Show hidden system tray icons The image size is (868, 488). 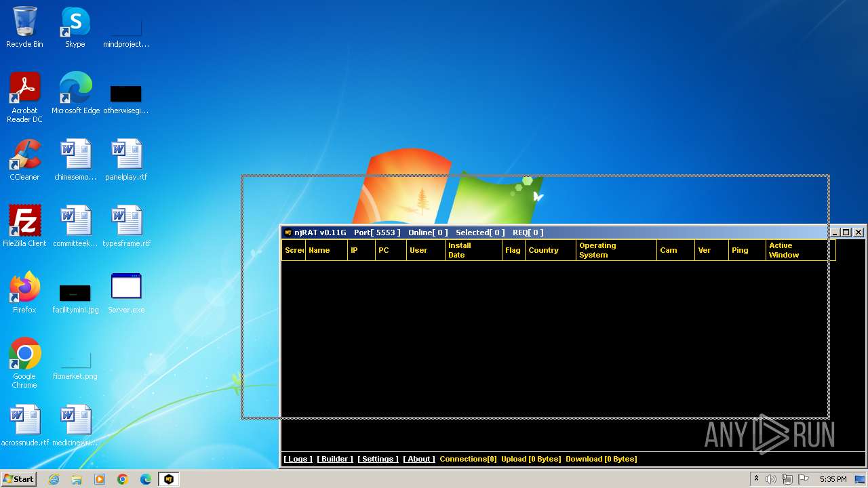click(756, 479)
